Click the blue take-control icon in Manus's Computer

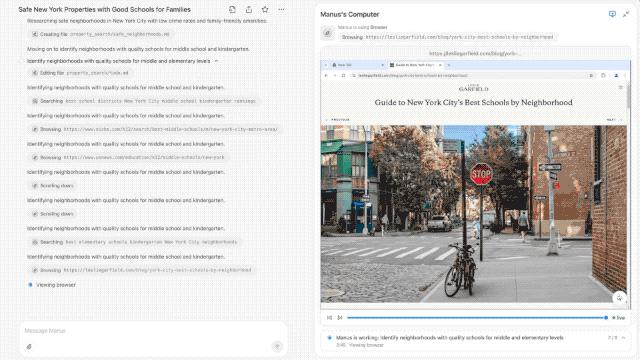612,14
